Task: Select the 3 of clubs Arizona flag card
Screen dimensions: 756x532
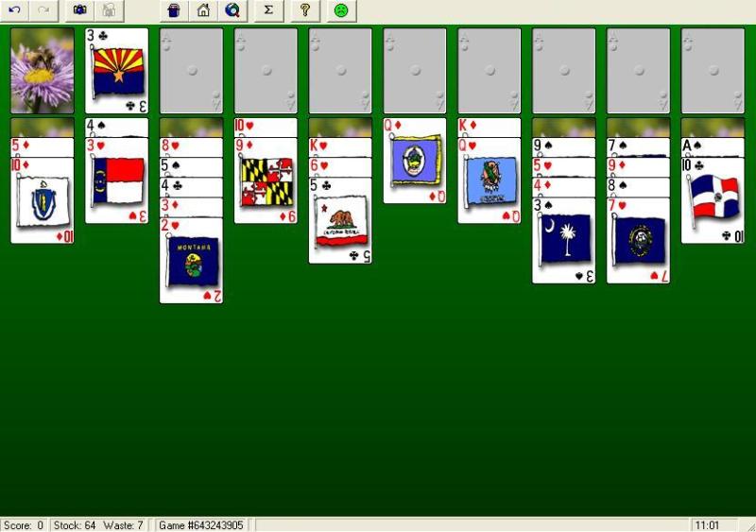Action: pyautogui.click(x=116, y=71)
